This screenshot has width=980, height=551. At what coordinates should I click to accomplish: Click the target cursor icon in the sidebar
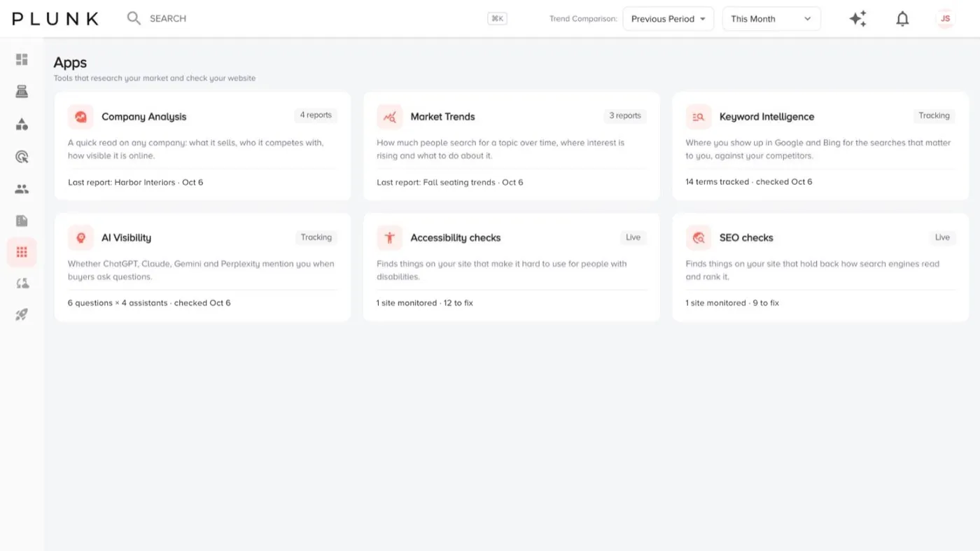point(22,156)
